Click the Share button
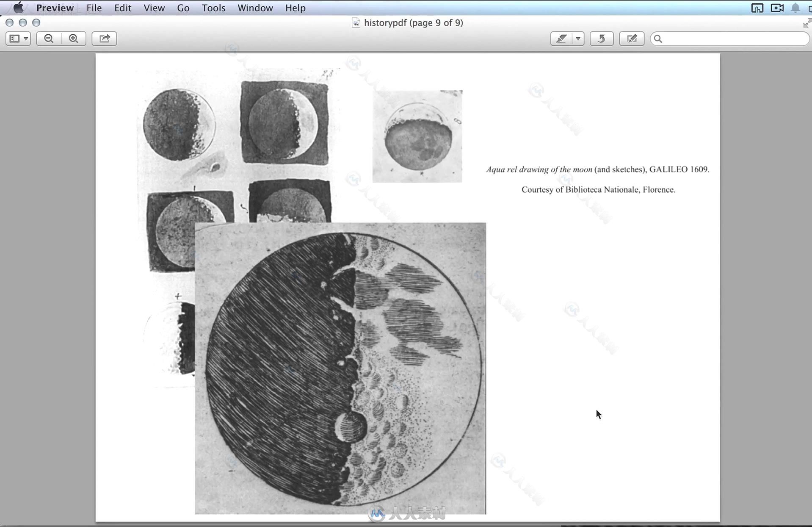Viewport: 812px width, 527px height. [x=105, y=39]
